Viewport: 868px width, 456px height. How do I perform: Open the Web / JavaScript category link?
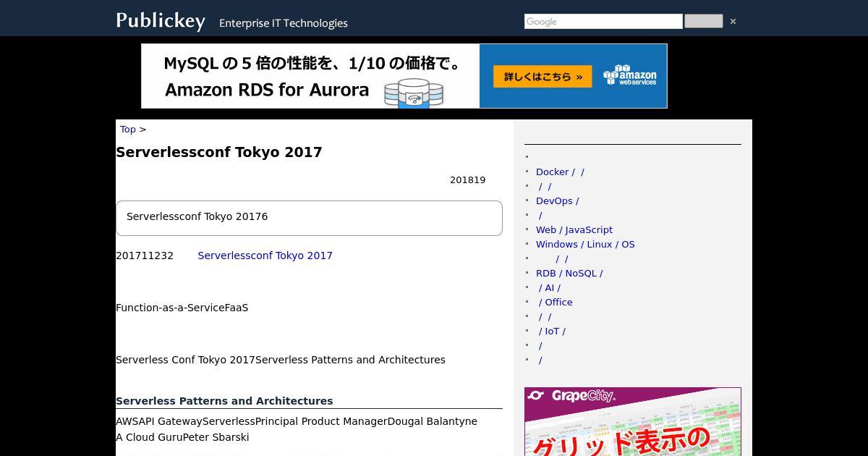pos(574,230)
